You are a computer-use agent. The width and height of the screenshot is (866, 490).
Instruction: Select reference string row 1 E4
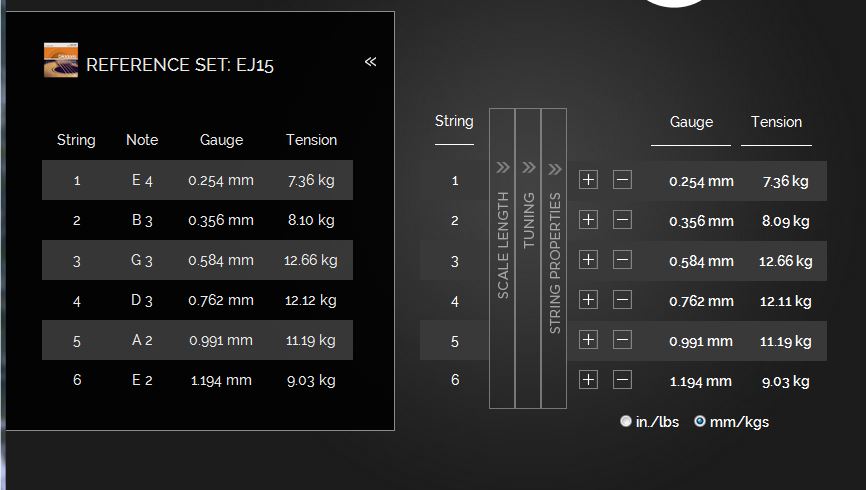(197, 180)
